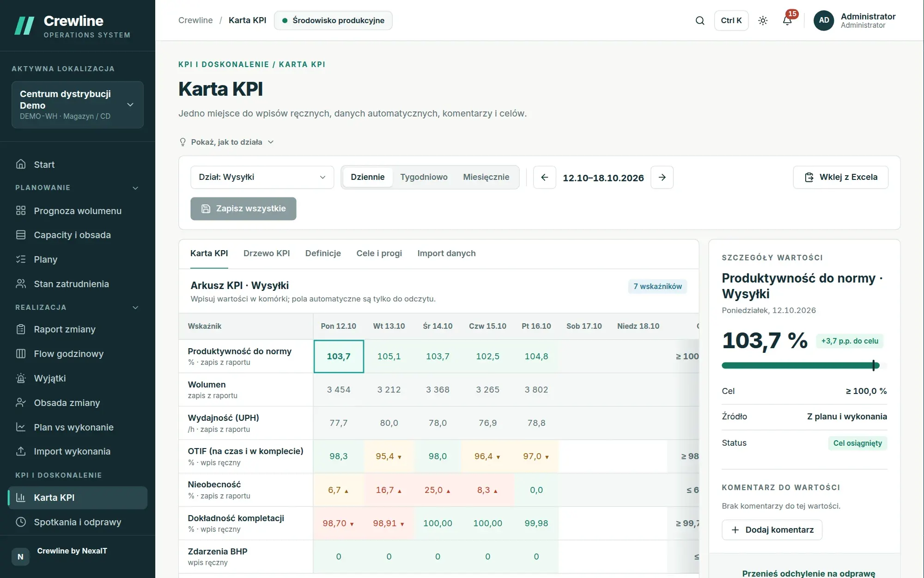
Task: Click the Crewline logo
Action: 73,26
